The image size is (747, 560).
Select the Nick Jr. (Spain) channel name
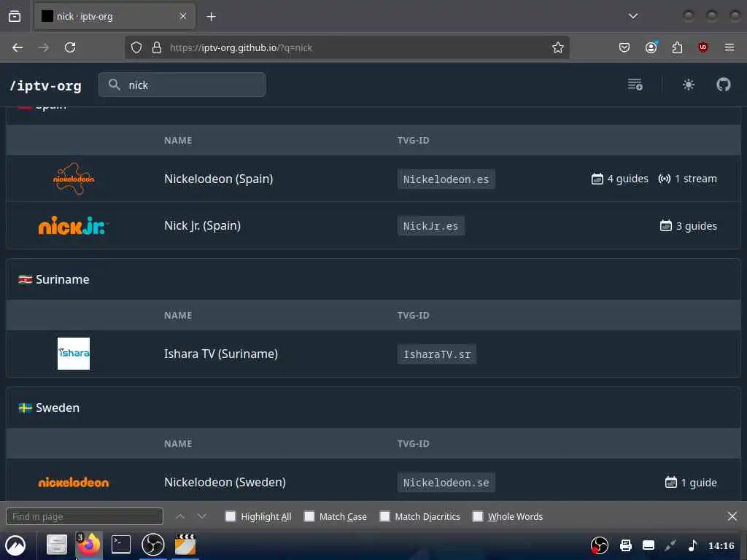click(x=203, y=226)
